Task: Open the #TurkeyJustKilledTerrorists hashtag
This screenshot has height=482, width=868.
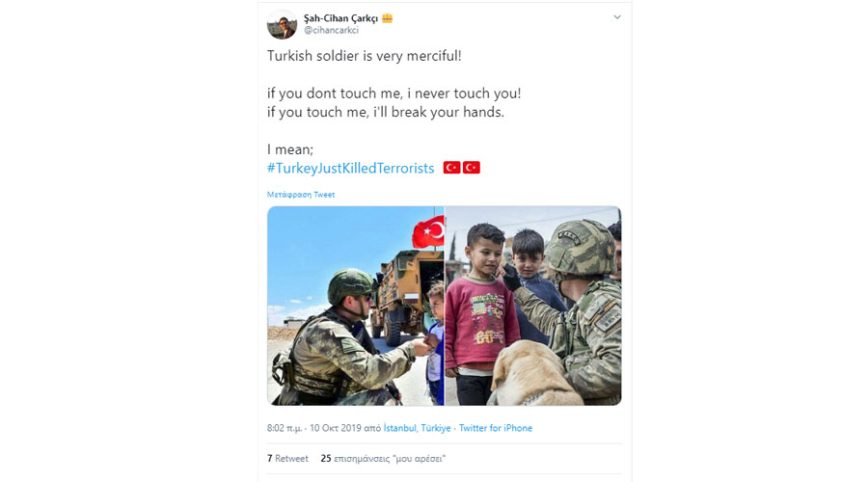Action: click(350, 169)
